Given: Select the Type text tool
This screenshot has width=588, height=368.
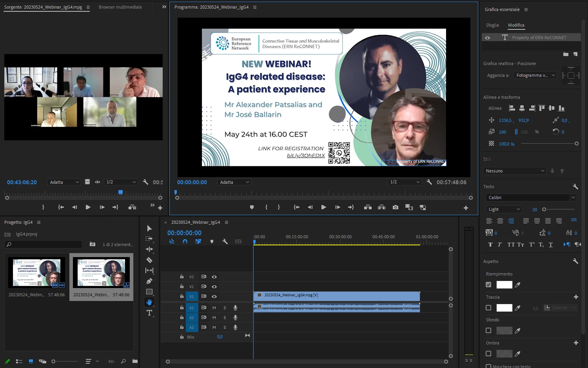Looking at the screenshot, I should coord(149,313).
